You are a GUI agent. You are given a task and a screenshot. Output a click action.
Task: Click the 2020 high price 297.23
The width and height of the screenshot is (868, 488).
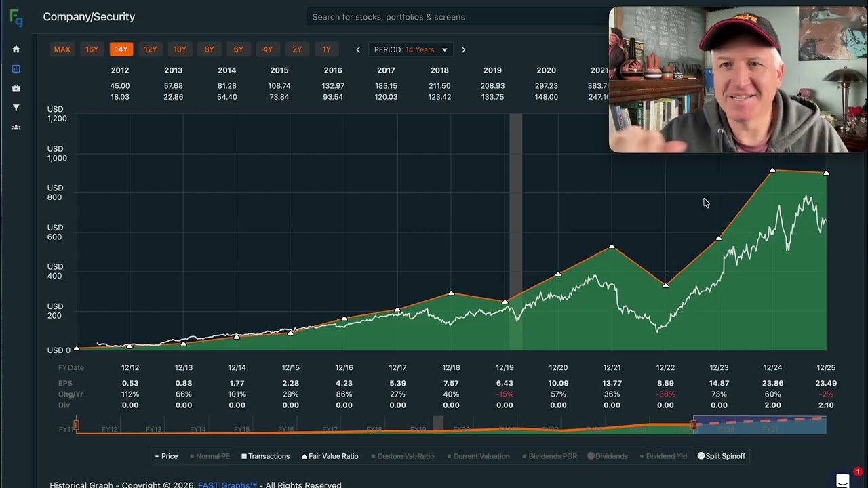[546, 86]
